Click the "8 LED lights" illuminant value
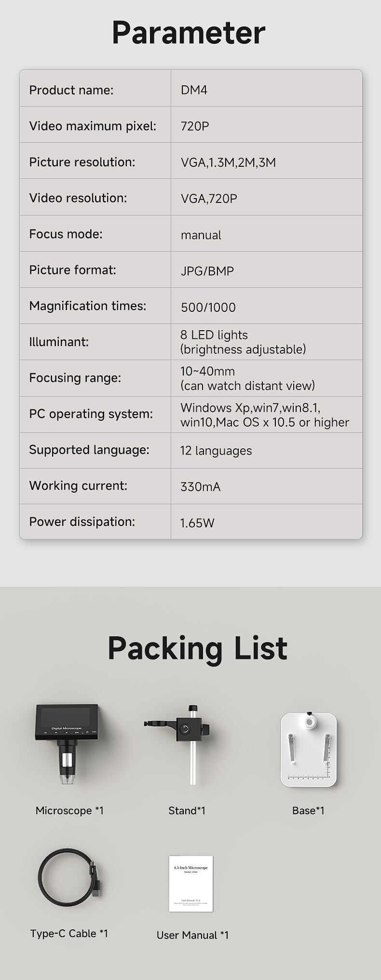The image size is (381, 980). [x=214, y=335]
